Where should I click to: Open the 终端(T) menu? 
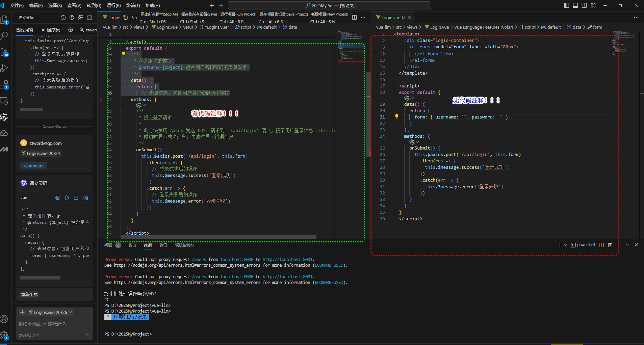coord(133,5)
